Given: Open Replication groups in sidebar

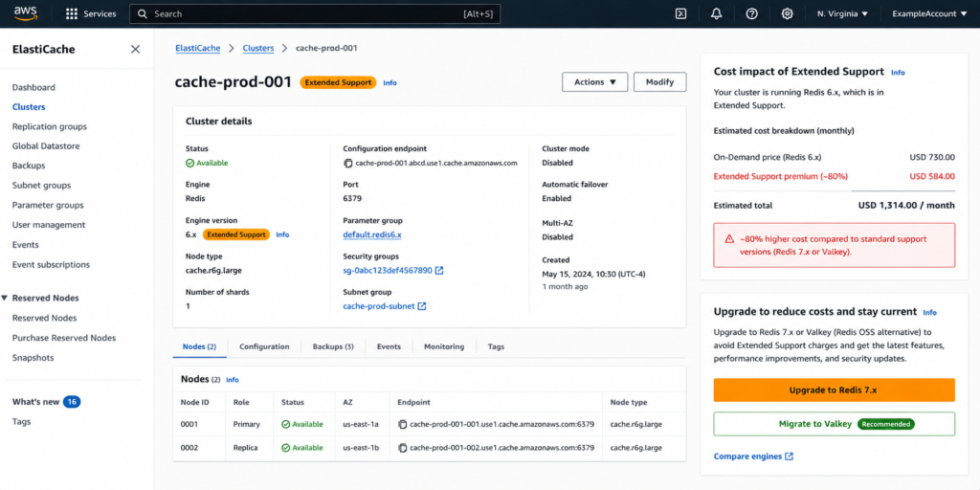Looking at the screenshot, I should click(50, 127).
